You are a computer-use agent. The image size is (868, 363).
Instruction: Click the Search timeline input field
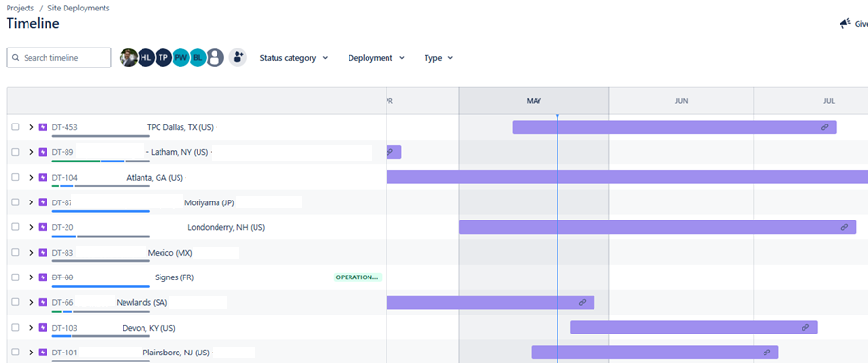coord(59,58)
